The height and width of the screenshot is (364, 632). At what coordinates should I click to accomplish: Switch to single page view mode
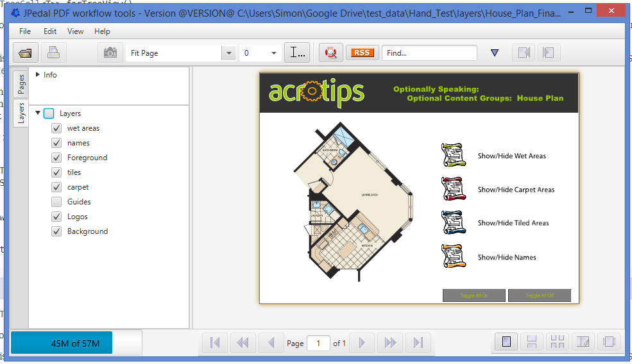coord(506,342)
